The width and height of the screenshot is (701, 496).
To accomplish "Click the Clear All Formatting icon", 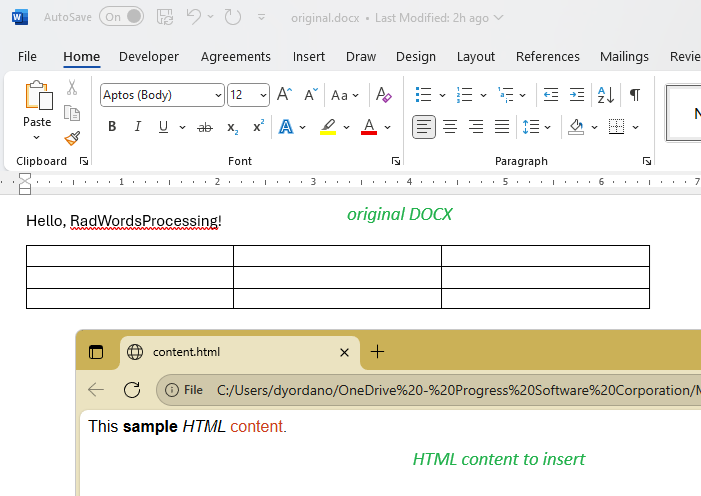I will click(384, 95).
